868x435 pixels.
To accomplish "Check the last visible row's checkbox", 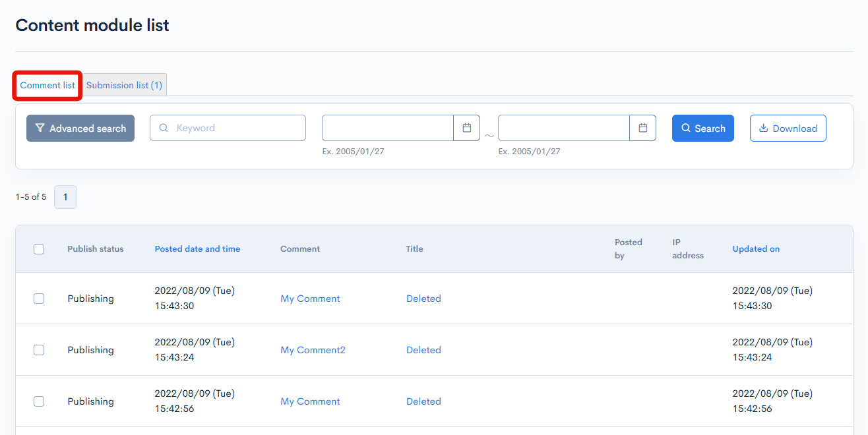I will (38, 401).
